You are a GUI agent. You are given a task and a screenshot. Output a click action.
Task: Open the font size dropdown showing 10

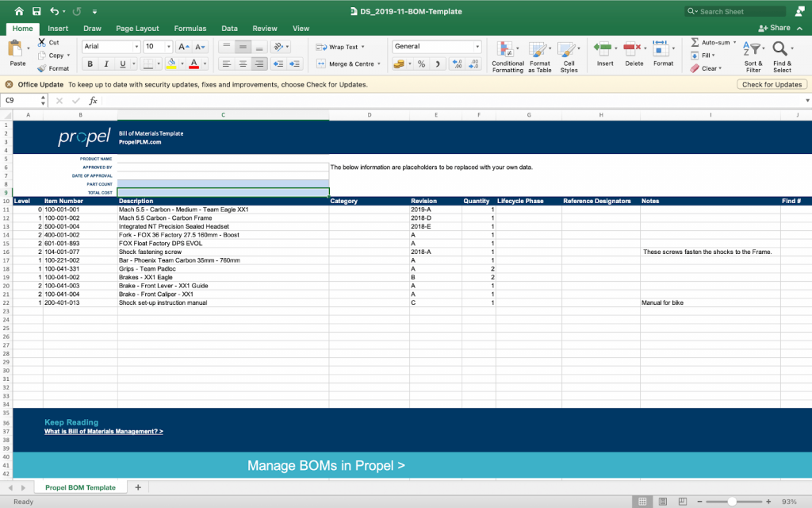click(168, 47)
